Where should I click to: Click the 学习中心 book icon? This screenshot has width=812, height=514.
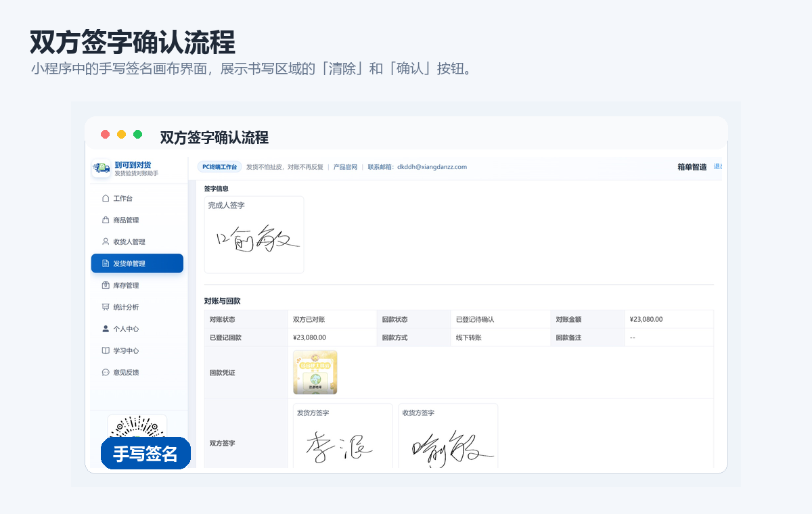[x=105, y=350]
